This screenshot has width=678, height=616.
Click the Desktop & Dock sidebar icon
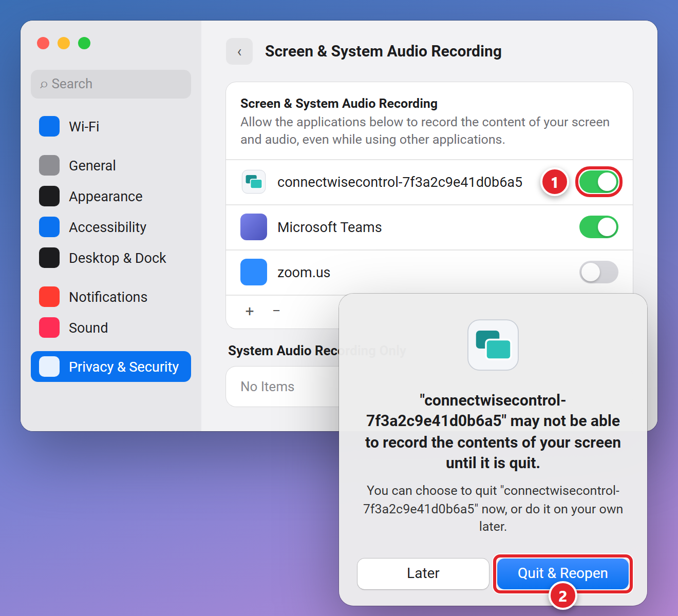click(49, 258)
